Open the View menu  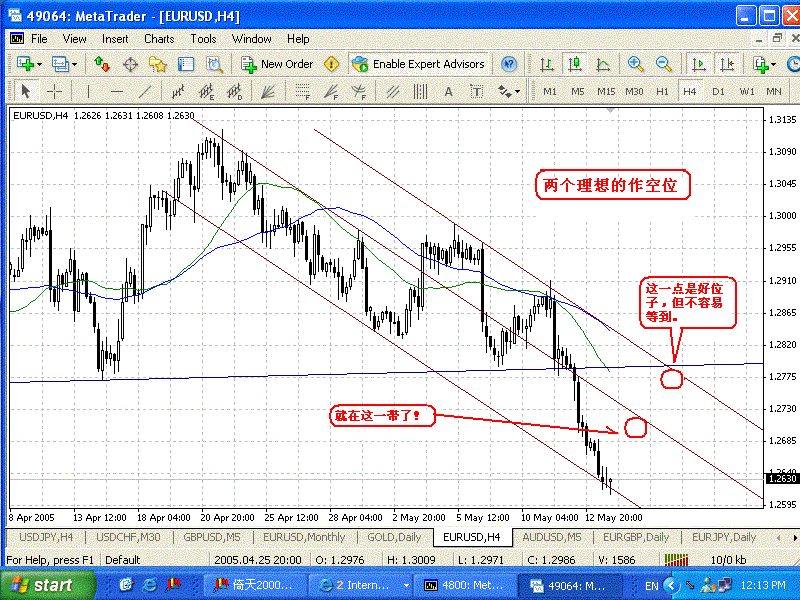click(x=74, y=39)
